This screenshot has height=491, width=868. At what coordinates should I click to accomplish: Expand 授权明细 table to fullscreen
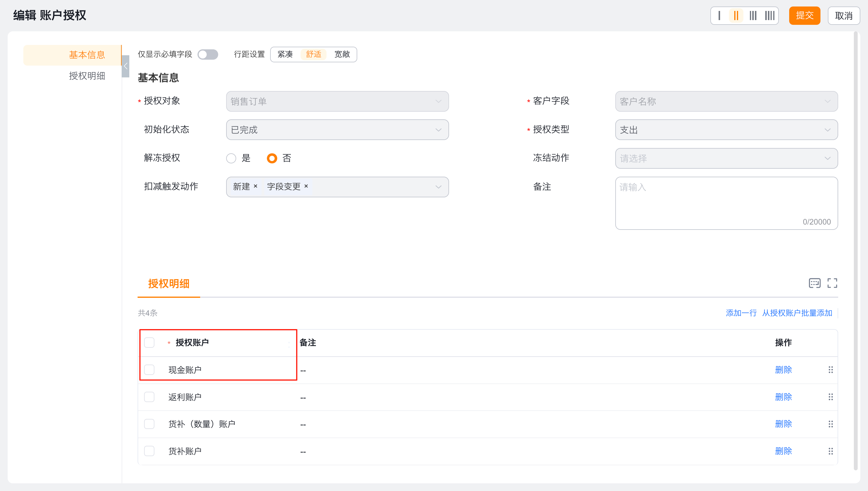coord(832,283)
